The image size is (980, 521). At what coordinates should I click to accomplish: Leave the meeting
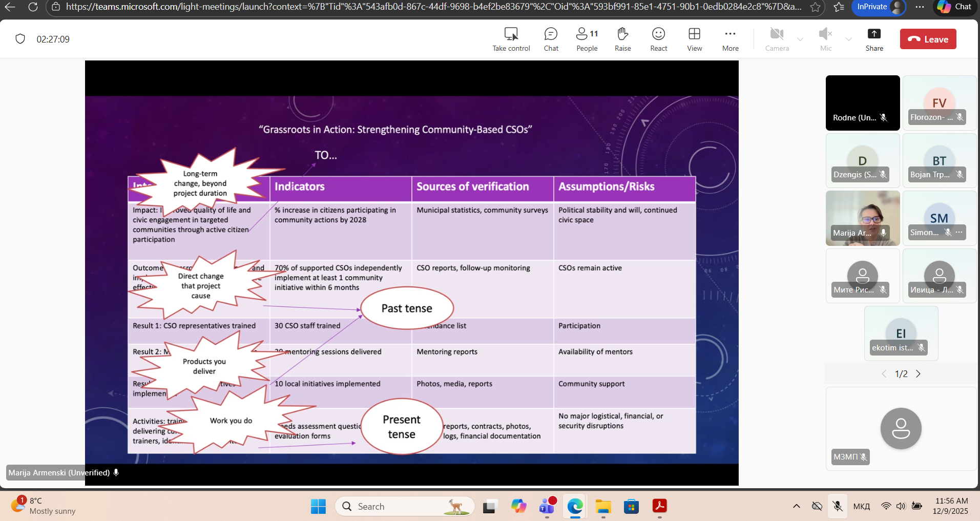(928, 39)
